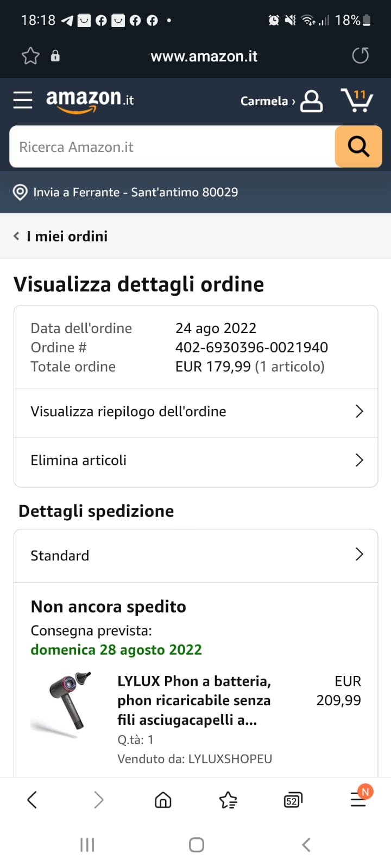Open the browser bookmarks list icon
This screenshot has height=868, width=391.
(x=228, y=800)
